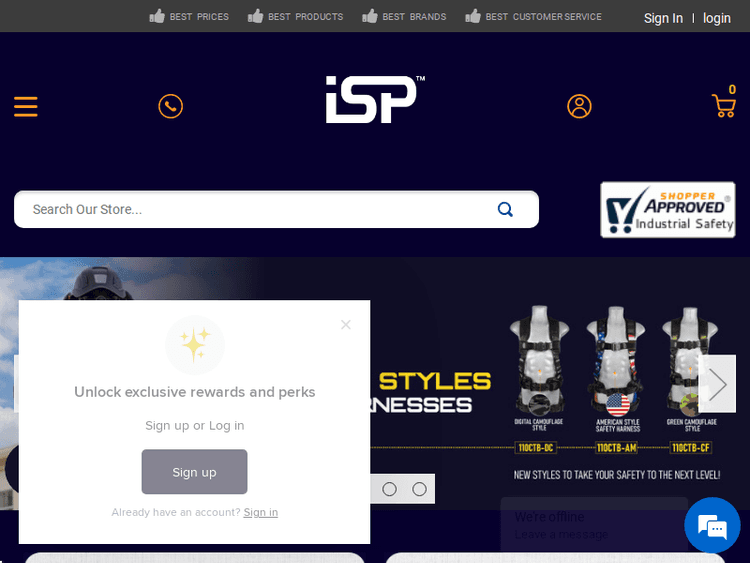Click the orange phone contact icon
The image size is (750, 563).
coord(171,106)
